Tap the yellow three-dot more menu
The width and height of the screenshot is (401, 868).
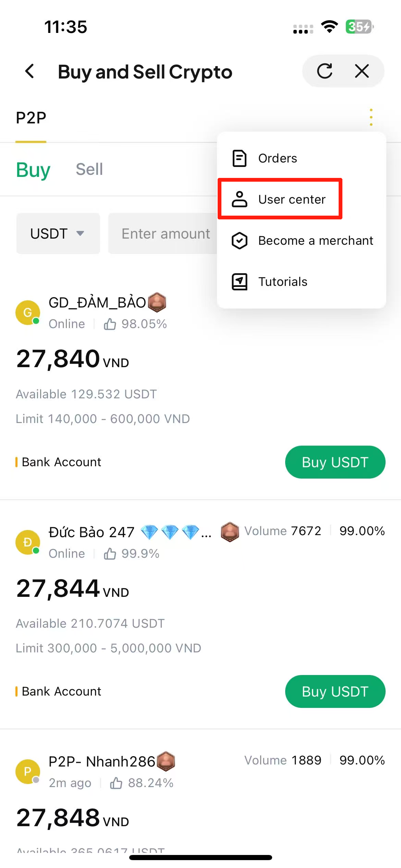371,117
